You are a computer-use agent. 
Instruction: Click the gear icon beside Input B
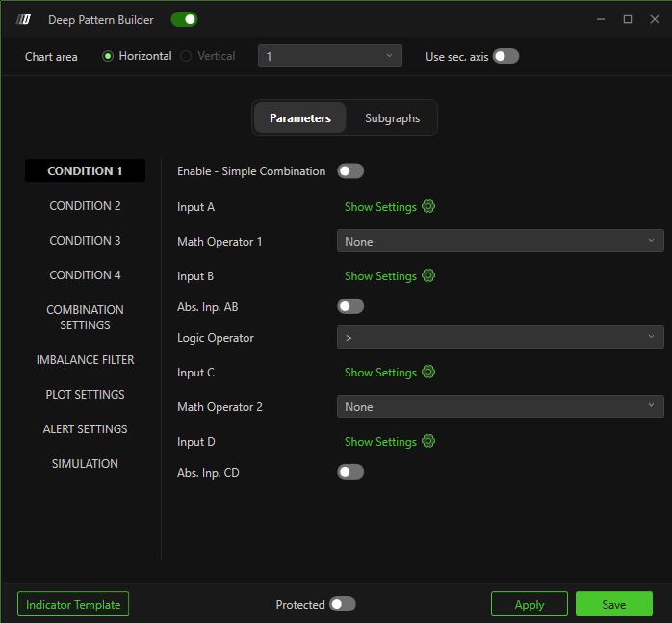[428, 276]
